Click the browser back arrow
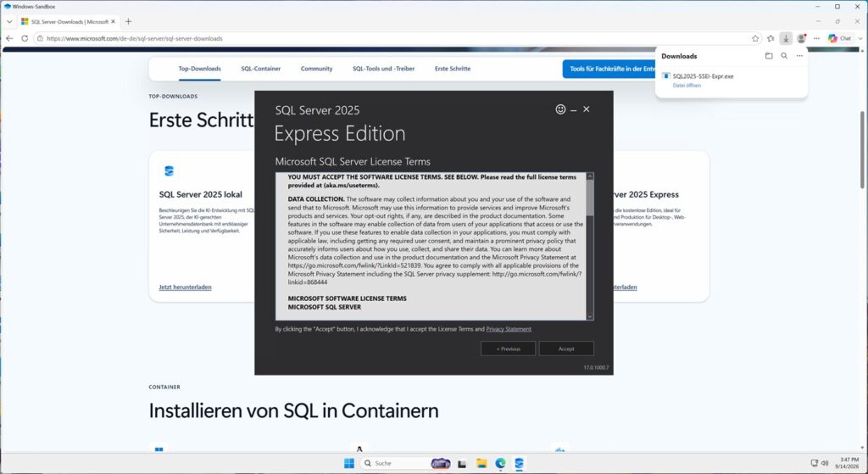 coord(9,38)
